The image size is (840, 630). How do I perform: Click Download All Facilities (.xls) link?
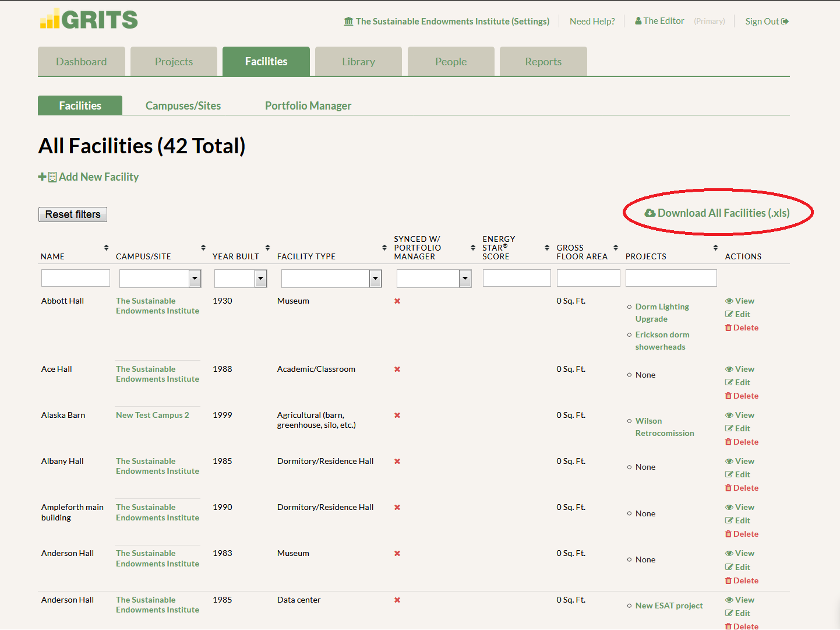(717, 213)
